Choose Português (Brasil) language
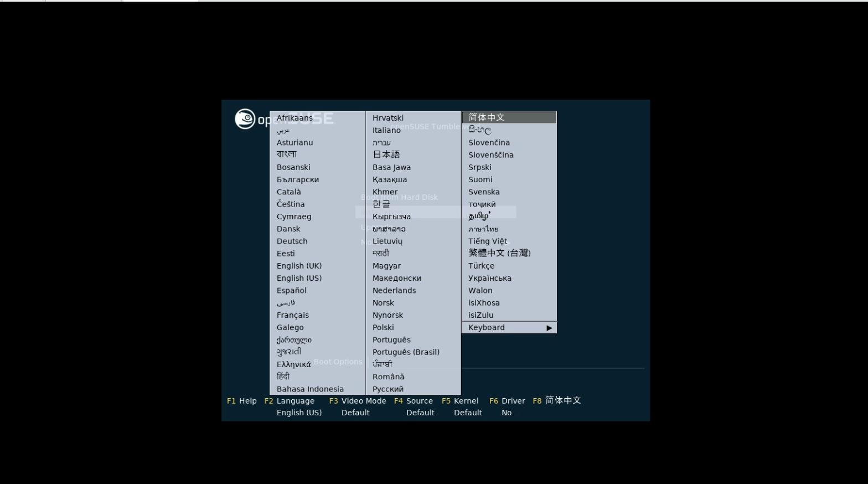Viewport: 868px width, 484px height. pyautogui.click(x=406, y=352)
